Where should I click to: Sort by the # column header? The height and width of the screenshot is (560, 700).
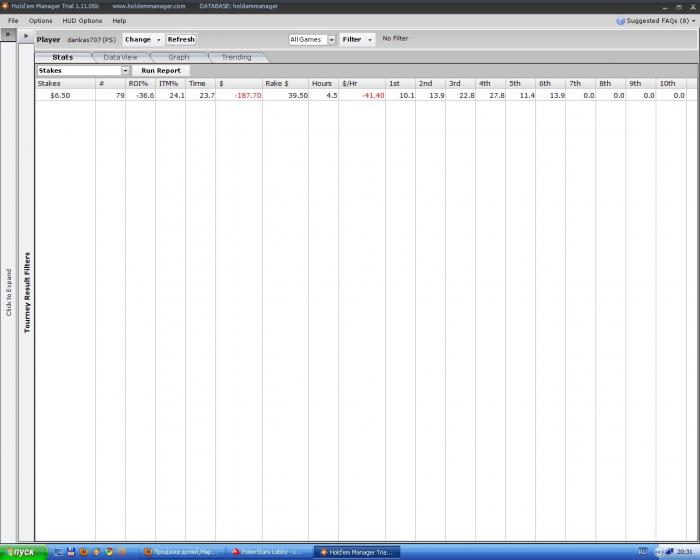(x=110, y=84)
